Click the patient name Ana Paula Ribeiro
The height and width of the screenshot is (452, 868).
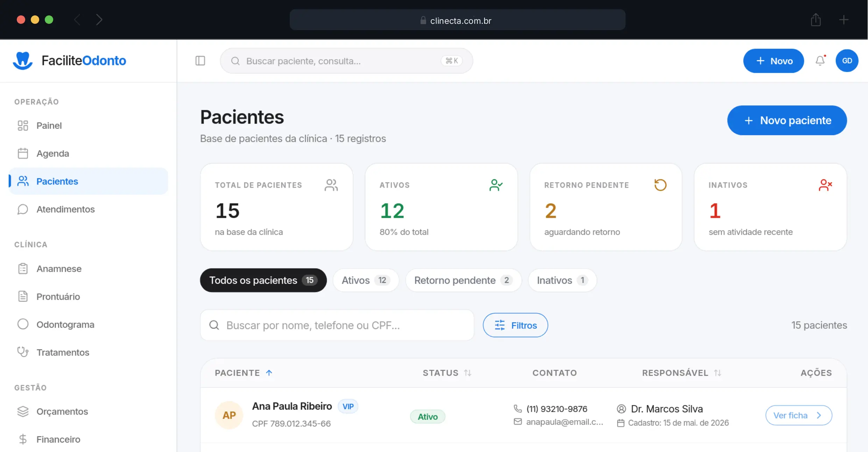292,406
